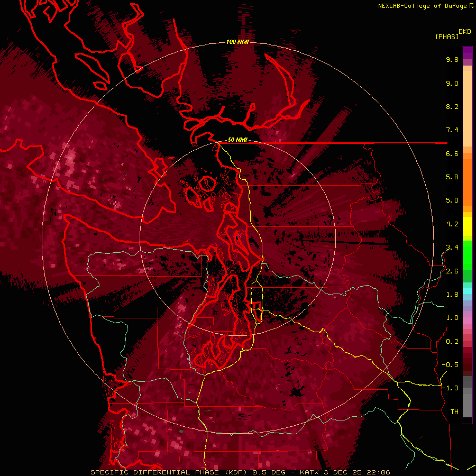Screen dimensions: 476x476
Task: Click the cyan color scale segment
Action: pos(467,291)
